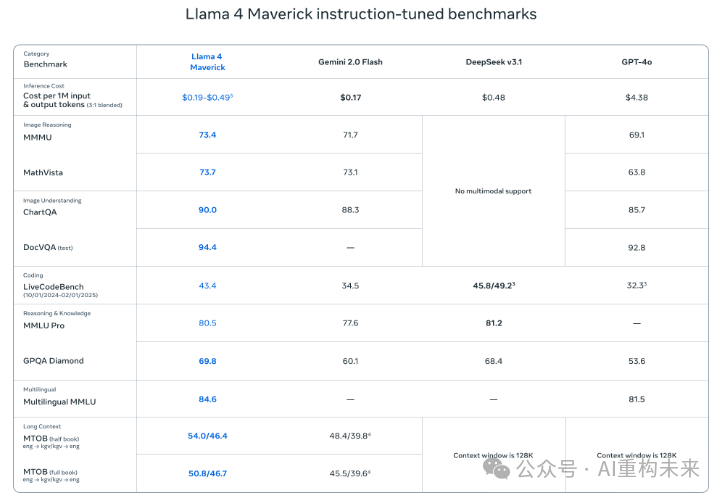Select the "69.8" GPQA Diamond score

click(x=207, y=361)
